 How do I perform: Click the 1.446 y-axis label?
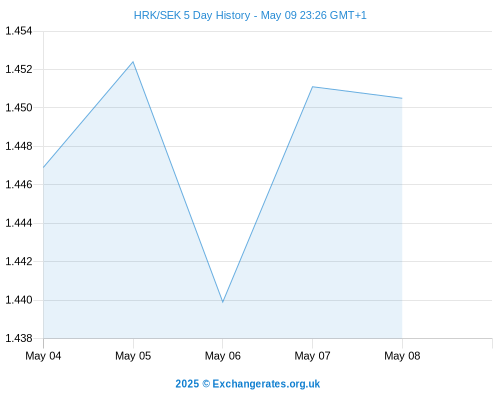point(19,184)
